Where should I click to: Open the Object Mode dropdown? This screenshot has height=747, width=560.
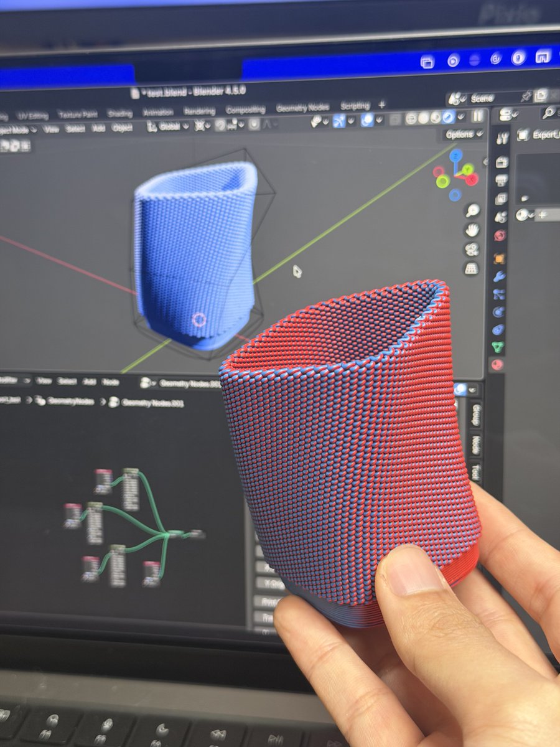pos(19,130)
